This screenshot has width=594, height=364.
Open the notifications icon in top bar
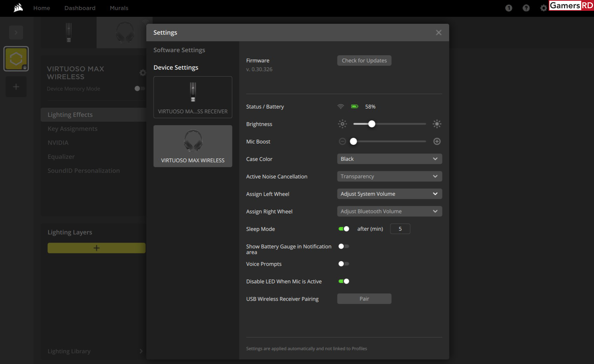[509, 8]
